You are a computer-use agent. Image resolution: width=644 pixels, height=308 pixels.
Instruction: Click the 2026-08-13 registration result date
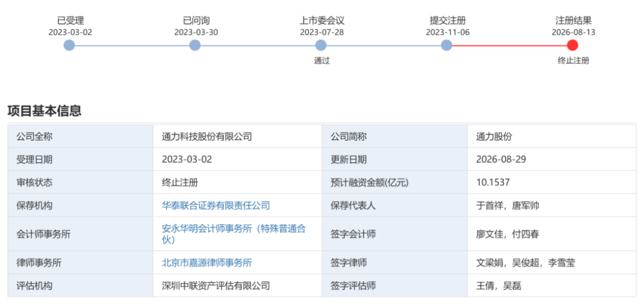click(574, 32)
